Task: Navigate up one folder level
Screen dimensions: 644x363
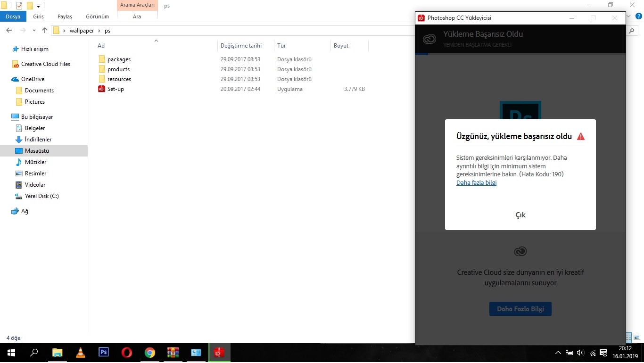Action: pos(45,30)
